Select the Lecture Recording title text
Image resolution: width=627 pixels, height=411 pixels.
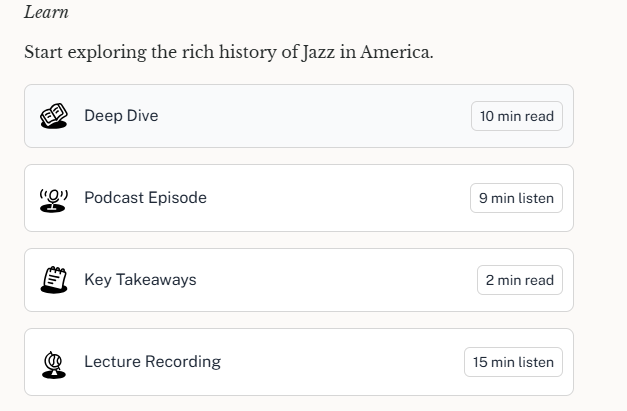152,362
